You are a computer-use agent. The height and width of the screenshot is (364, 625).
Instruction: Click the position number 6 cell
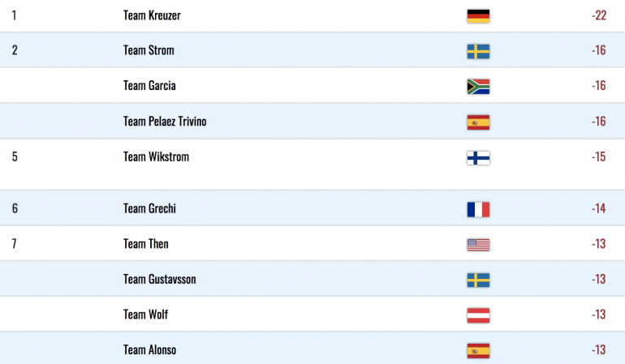pyautogui.click(x=15, y=208)
